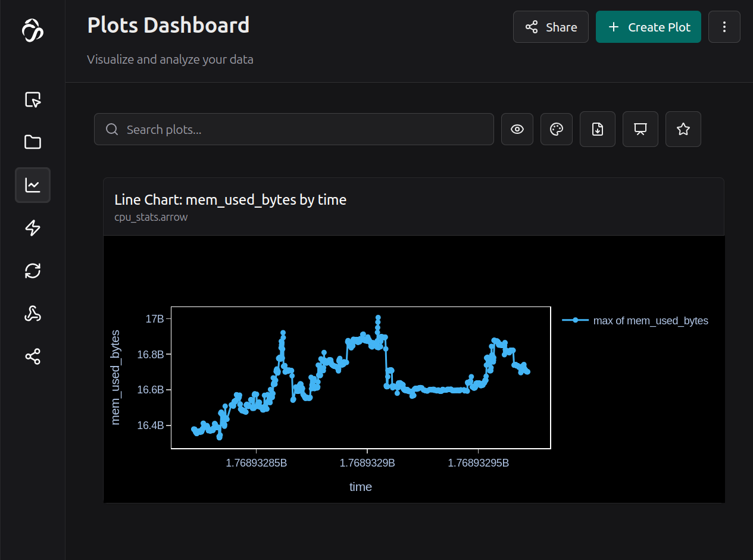Toggle max of mem_used_bytes legend entry
753x560 pixels.
tap(635, 321)
